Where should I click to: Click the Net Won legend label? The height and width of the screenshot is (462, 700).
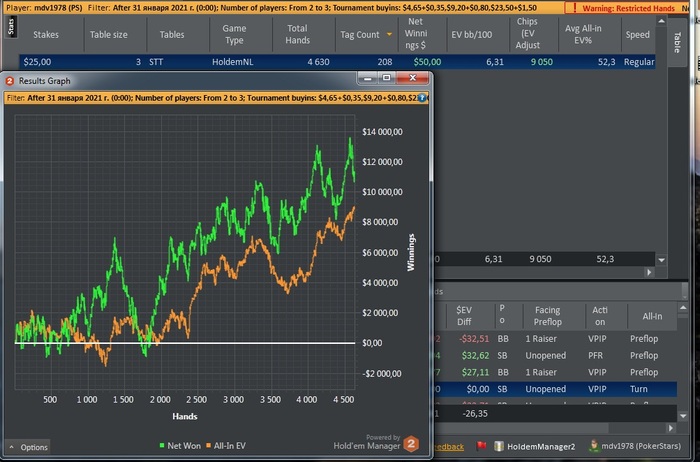click(x=183, y=445)
